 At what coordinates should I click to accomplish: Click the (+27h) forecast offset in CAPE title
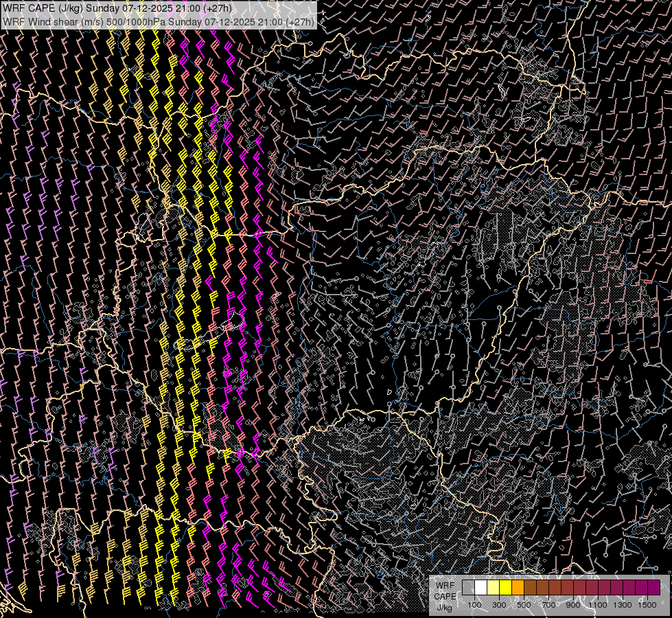pyautogui.click(x=218, y=8)
